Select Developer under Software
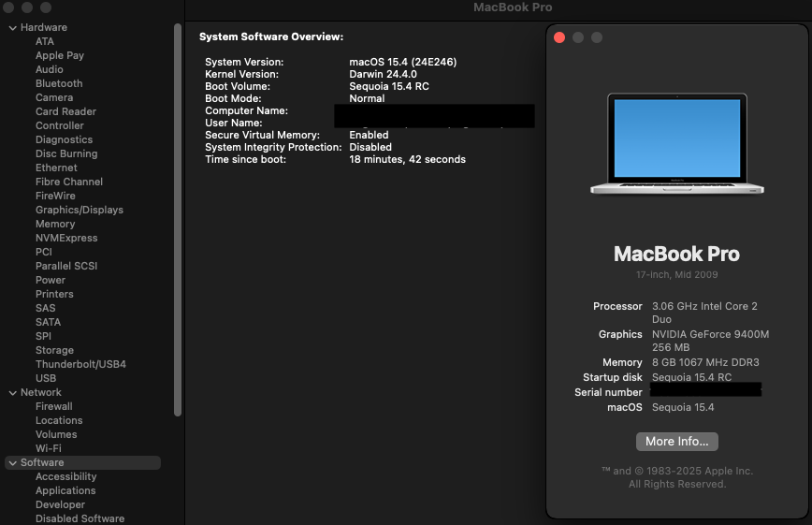The image size is (812, 525). [x=60, y=504]
